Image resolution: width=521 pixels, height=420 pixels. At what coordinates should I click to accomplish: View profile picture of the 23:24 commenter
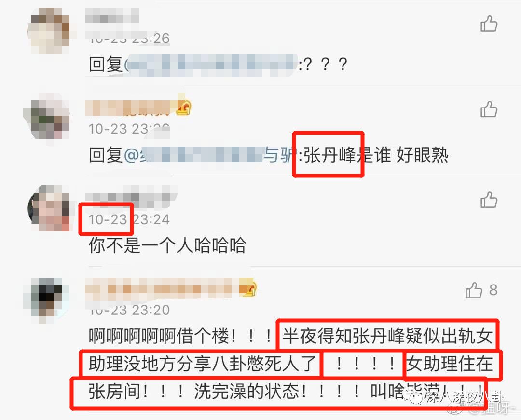[49, 208]
